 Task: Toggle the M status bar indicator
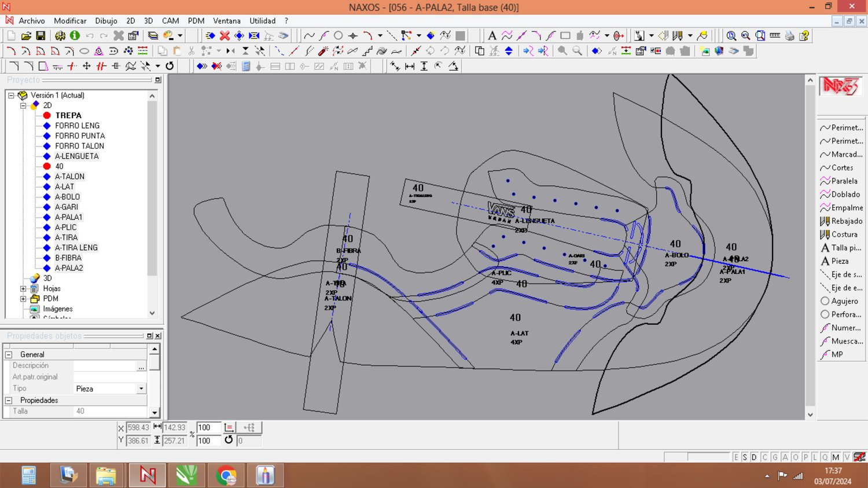(x=836, y=457)
